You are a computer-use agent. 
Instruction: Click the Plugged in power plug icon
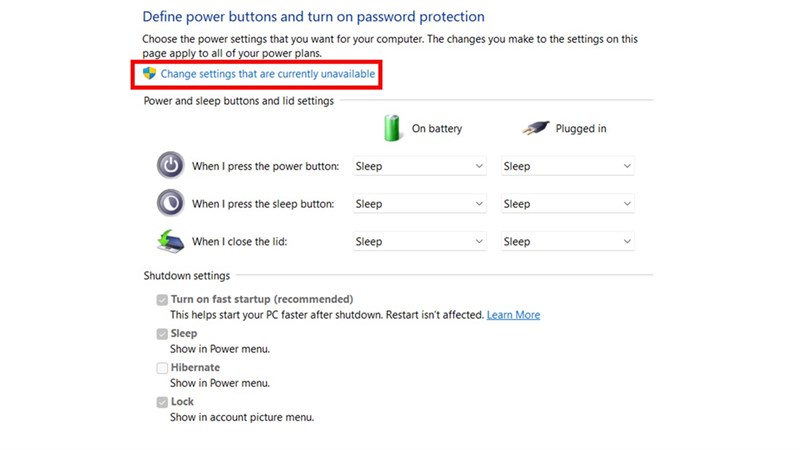click(536, 128)
